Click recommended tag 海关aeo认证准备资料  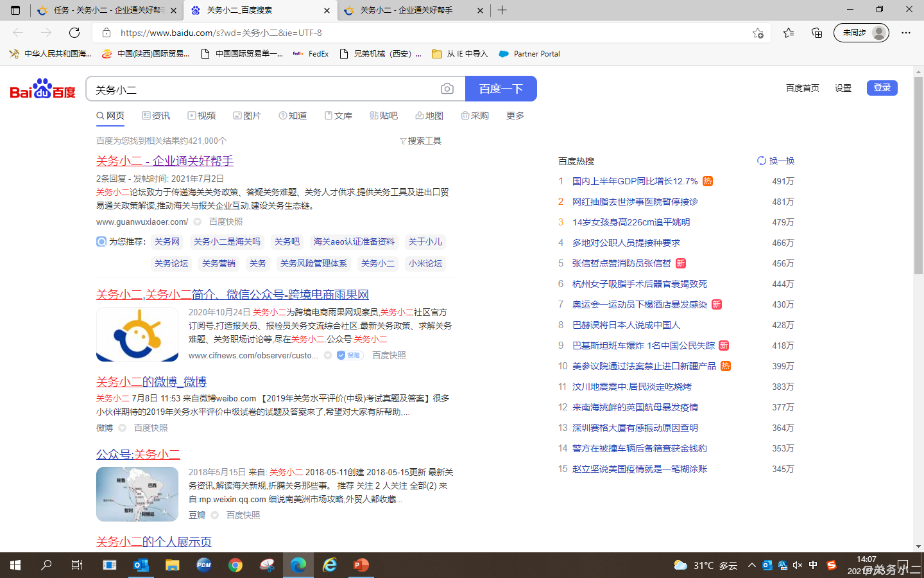point(354,242)
